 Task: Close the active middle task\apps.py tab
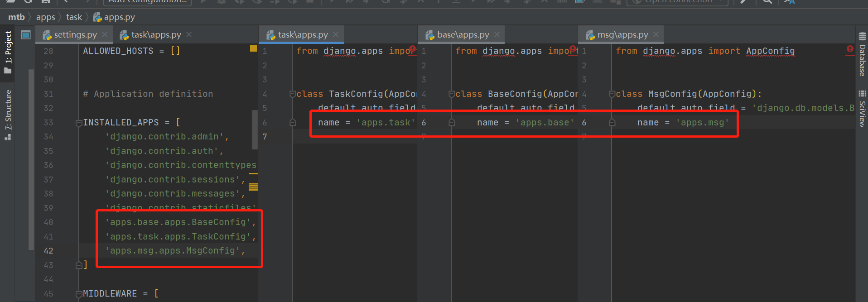[336, 34]
